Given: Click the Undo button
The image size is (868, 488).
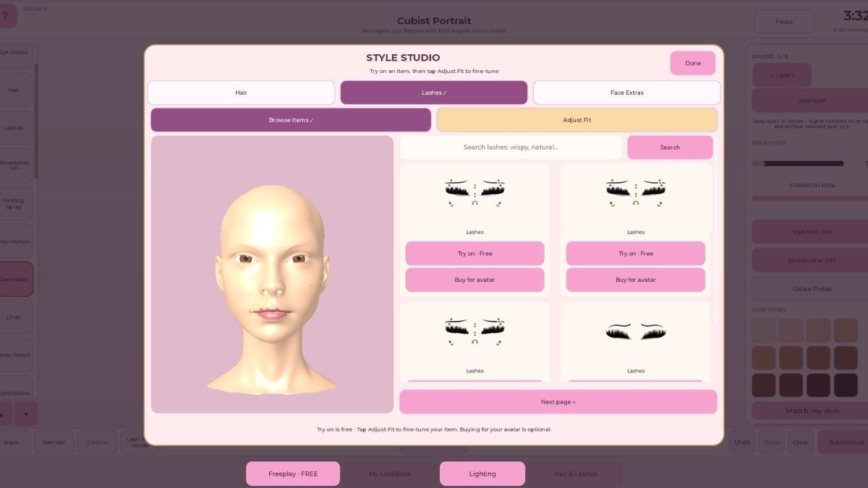Looking at the screenshot, I should tap(742, 442).
